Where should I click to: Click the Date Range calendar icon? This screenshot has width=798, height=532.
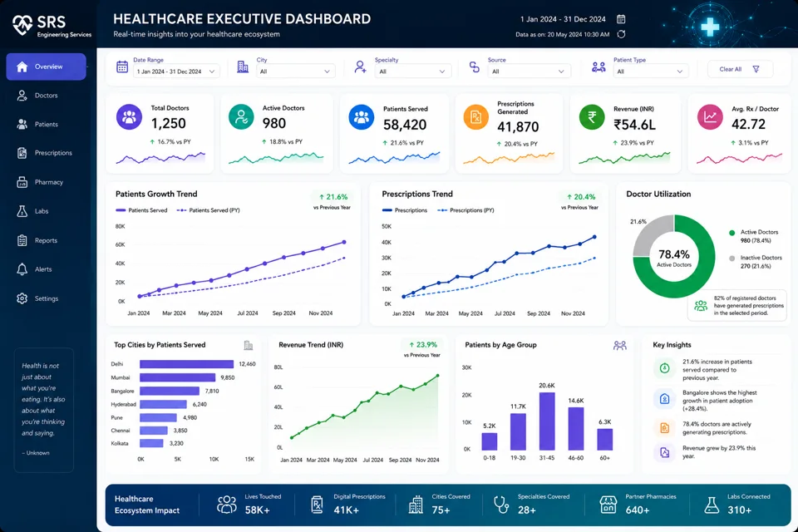122,66
